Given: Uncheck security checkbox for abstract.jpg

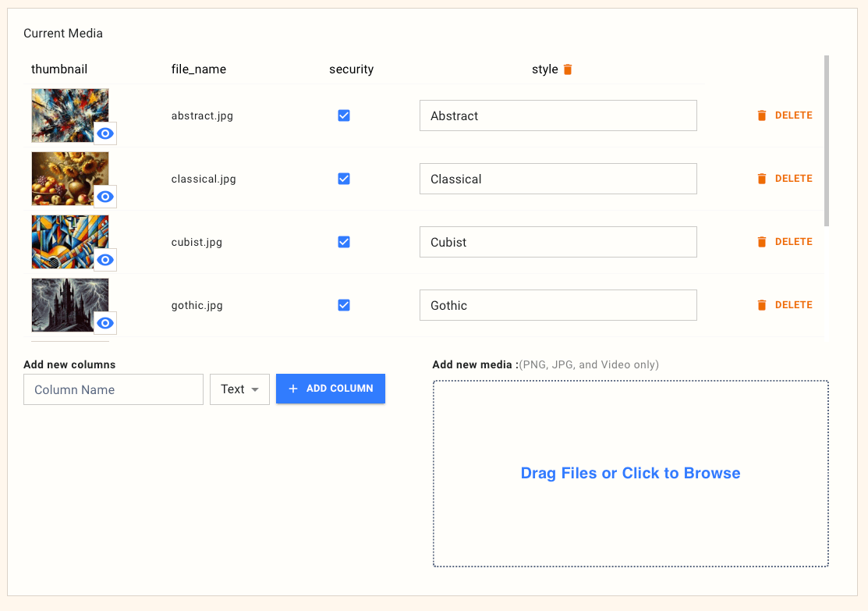Looking at the screenshot, I should [344, 115].
